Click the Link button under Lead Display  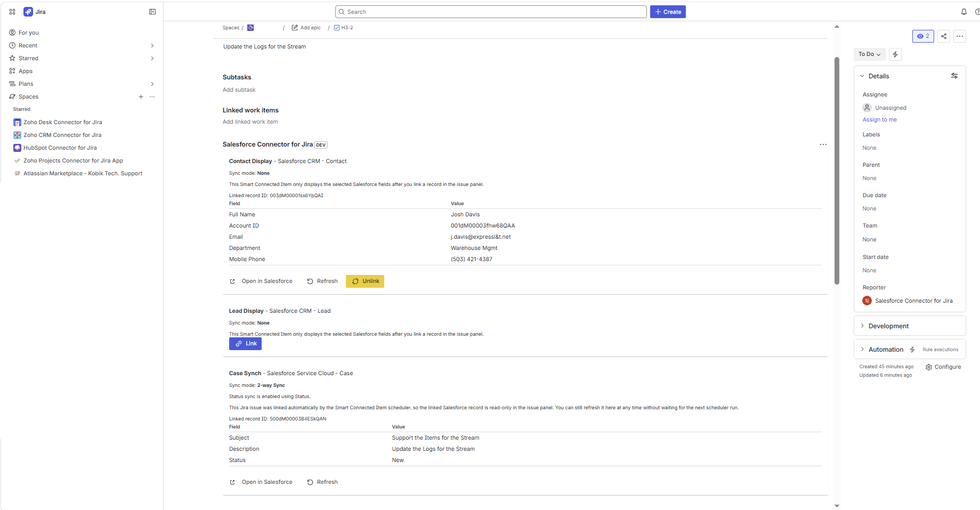245,344
